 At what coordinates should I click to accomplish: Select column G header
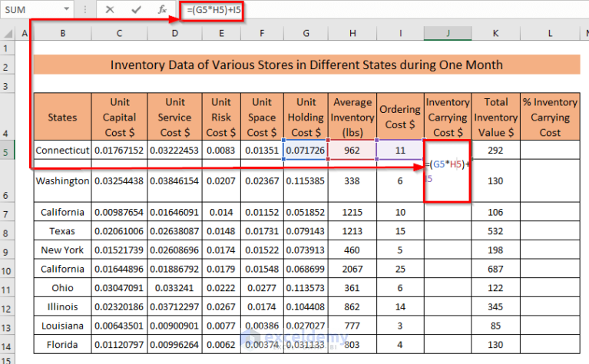(x=306, y=34)
